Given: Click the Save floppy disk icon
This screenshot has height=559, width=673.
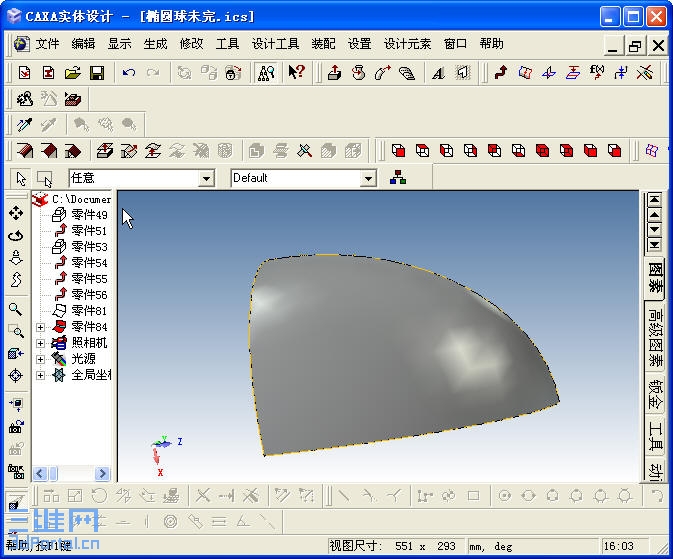Looking at the screenshot, I should point(97,73).
